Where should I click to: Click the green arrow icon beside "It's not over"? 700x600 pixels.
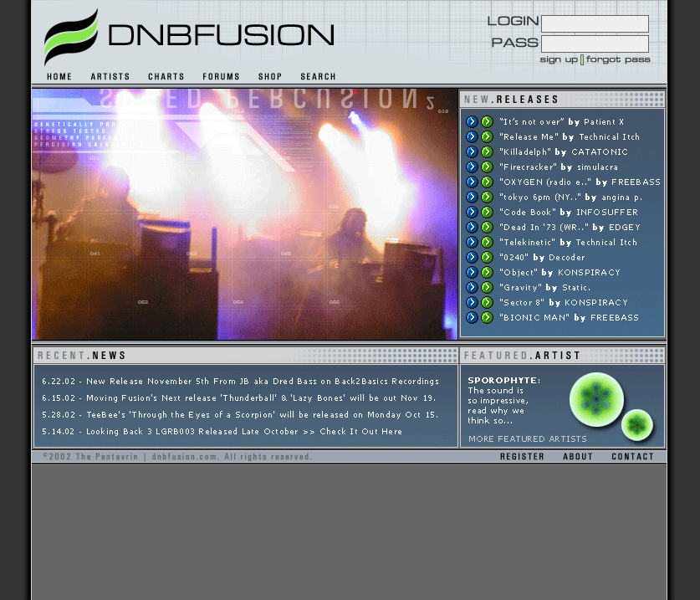[x=487, y=121]
